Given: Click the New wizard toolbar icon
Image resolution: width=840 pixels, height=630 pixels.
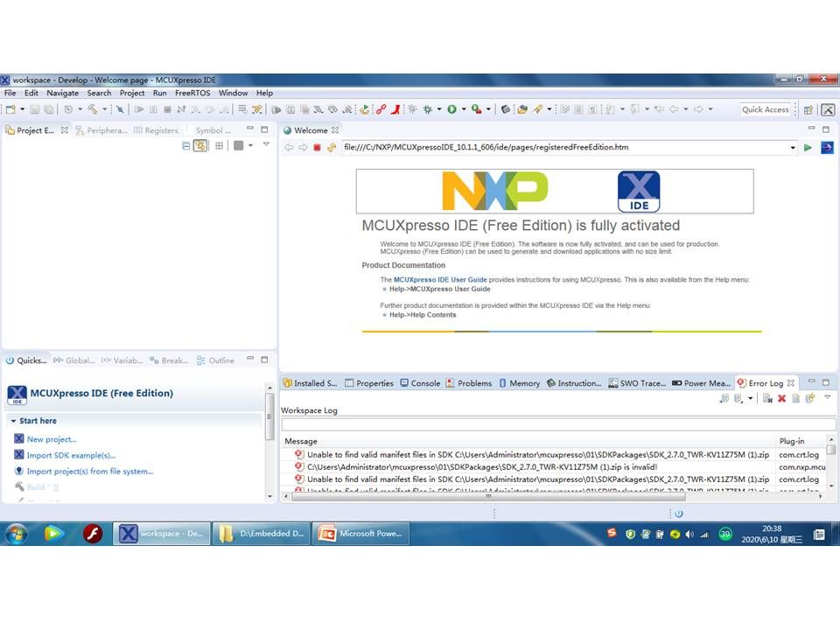Looking at the screenshot, I should tap(10, 109).
